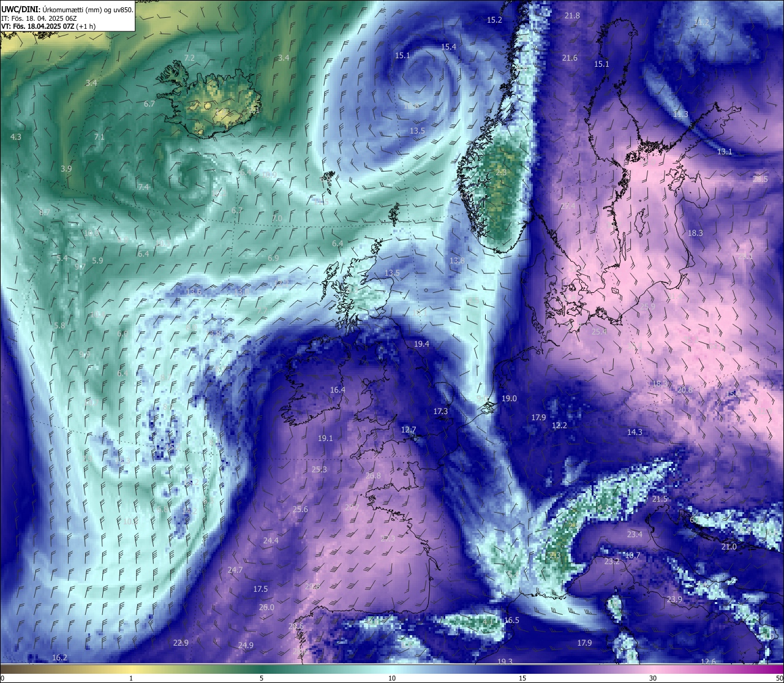Image resolution: width=784 pixels, height=683 pixels.
Task: Click the title text "UWC/DINI: Úrkomumætti (mm) og uv850."
Action: pyautogui.click(x=67, y=9)
